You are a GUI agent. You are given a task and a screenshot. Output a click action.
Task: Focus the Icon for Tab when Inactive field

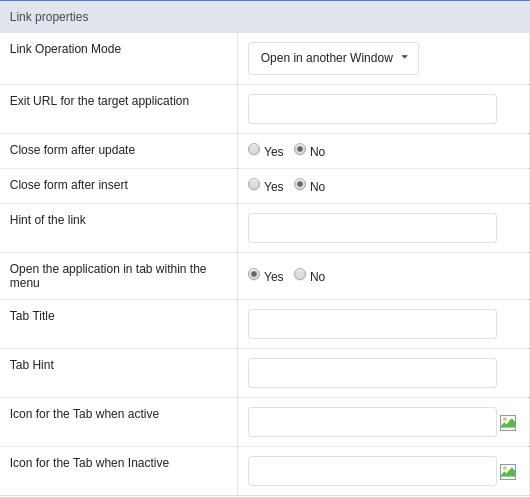click(x=372, y=471)
